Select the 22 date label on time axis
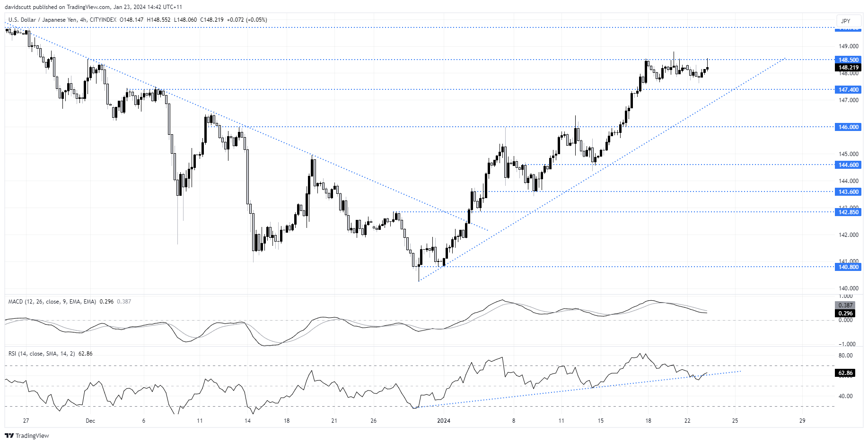 coord(687,421)
